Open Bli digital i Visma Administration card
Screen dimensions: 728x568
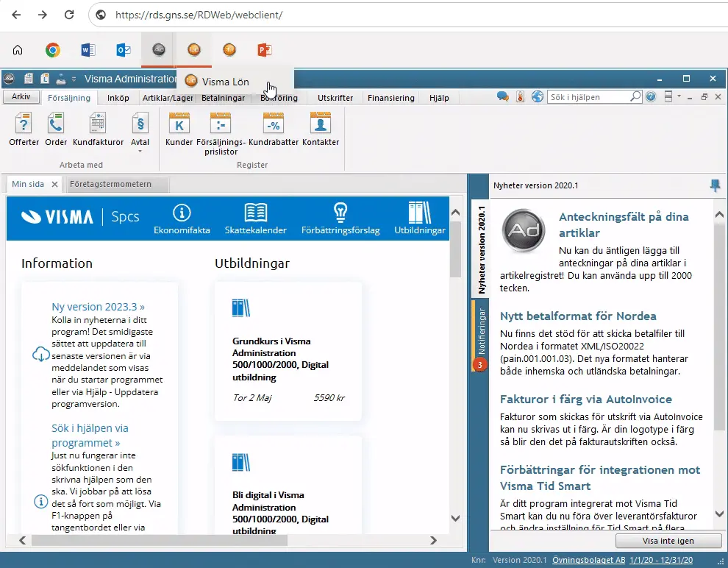pos(288,485)
